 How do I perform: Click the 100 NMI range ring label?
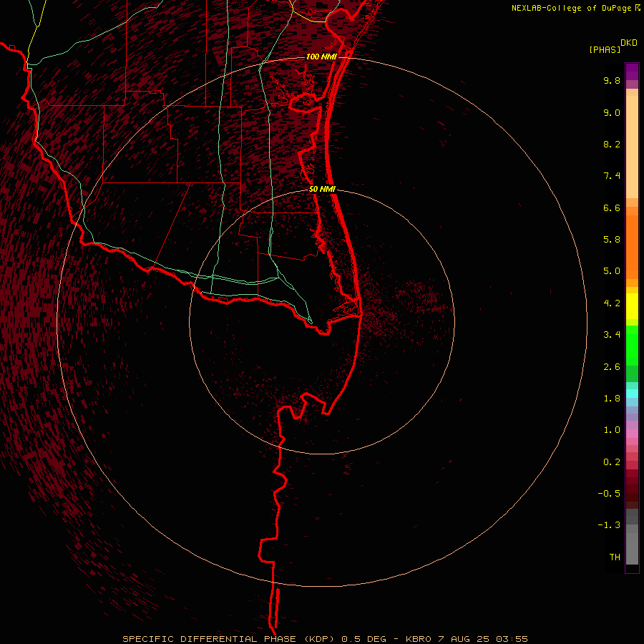tap(321, 57)
